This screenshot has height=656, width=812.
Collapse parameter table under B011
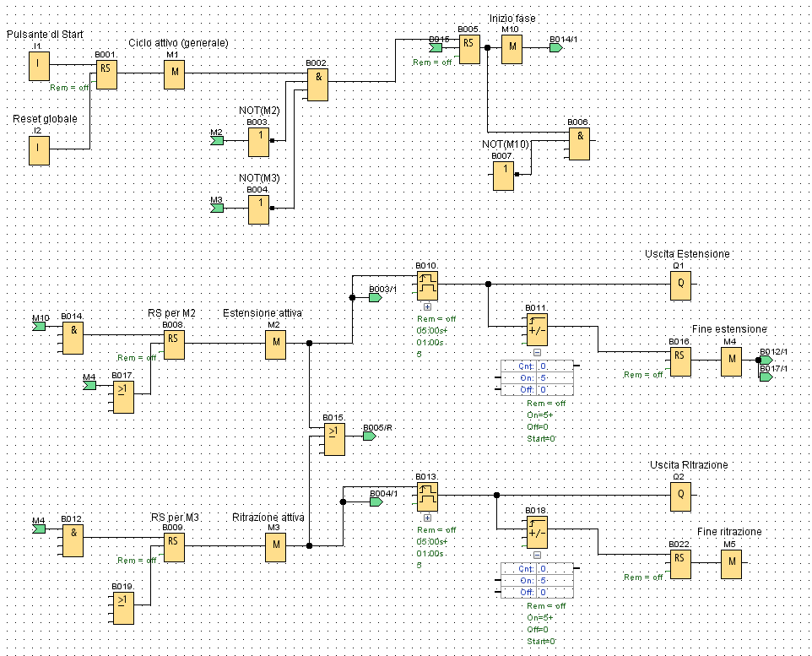[x=537, y=352]
